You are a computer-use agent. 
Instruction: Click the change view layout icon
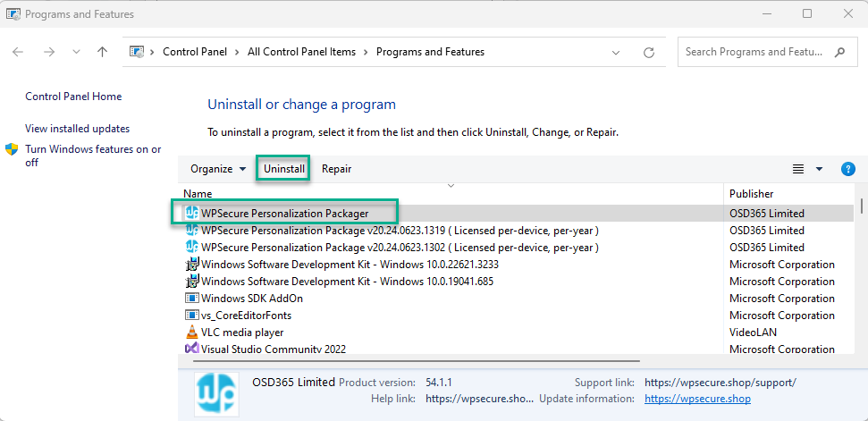[x=798, y=169]
